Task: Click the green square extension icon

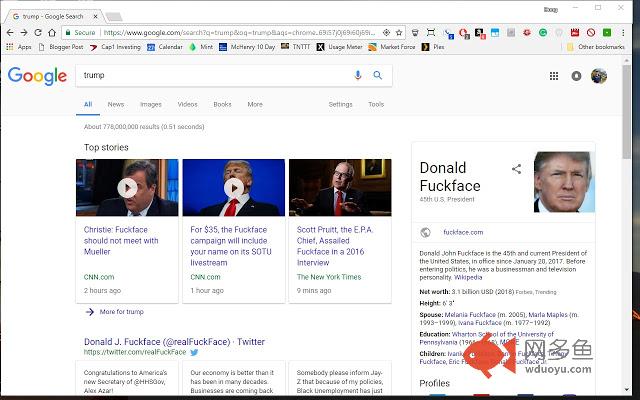Action: [607, 32]
